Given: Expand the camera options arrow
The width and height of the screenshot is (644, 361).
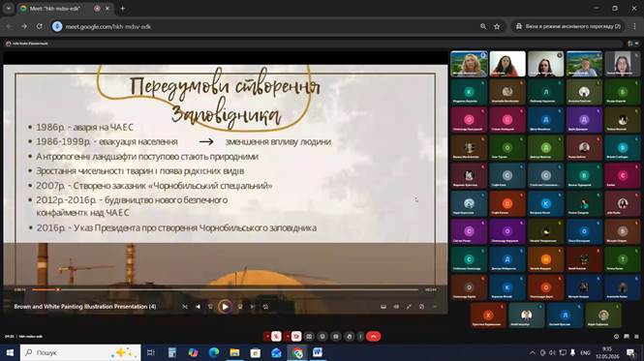Looking at the screenshot, I should pyautogui.click(x=288, y=337).
